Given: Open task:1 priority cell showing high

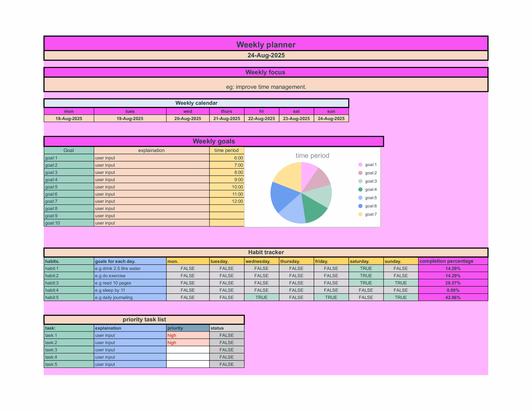Looking at the screenshot, I should 187,335.
